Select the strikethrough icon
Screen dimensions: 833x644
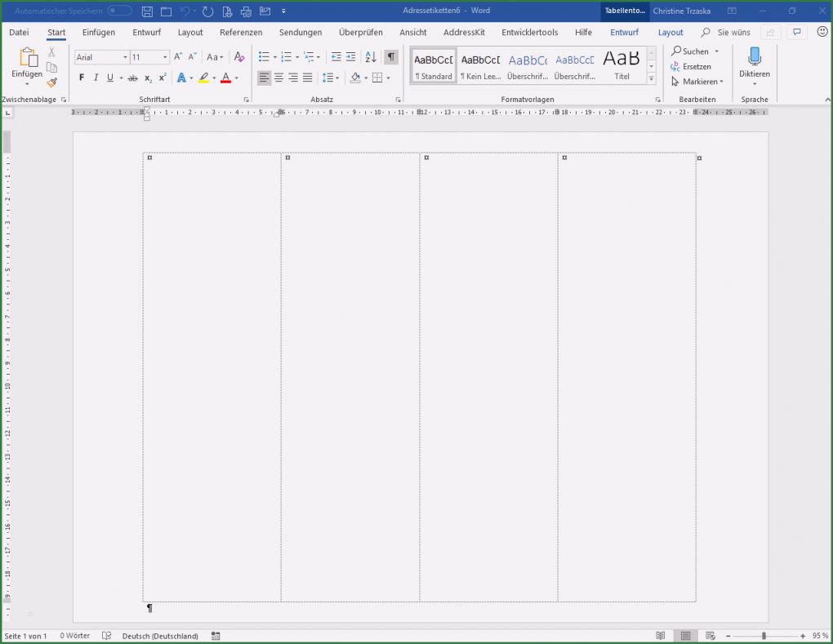132,78
